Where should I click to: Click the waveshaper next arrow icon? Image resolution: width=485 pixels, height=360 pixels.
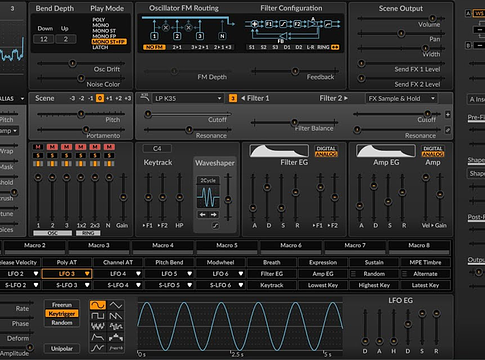(x=214, y=215)
